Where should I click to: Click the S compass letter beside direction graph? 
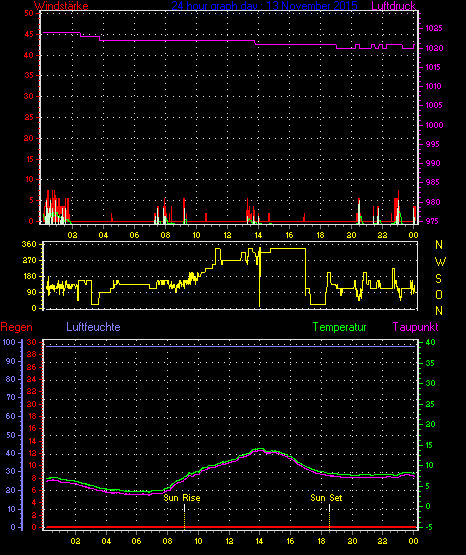(438, 279)
